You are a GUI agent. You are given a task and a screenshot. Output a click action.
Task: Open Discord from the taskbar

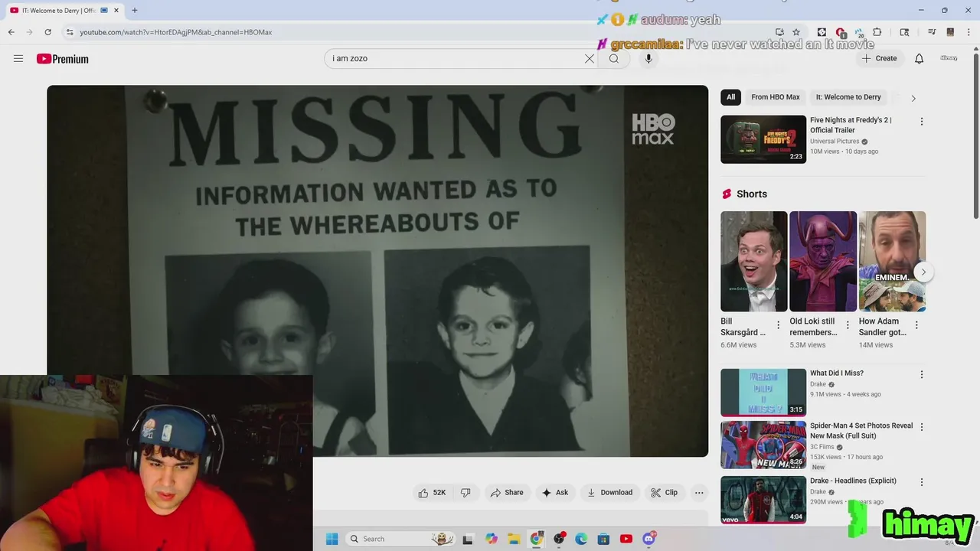(648, 539)
